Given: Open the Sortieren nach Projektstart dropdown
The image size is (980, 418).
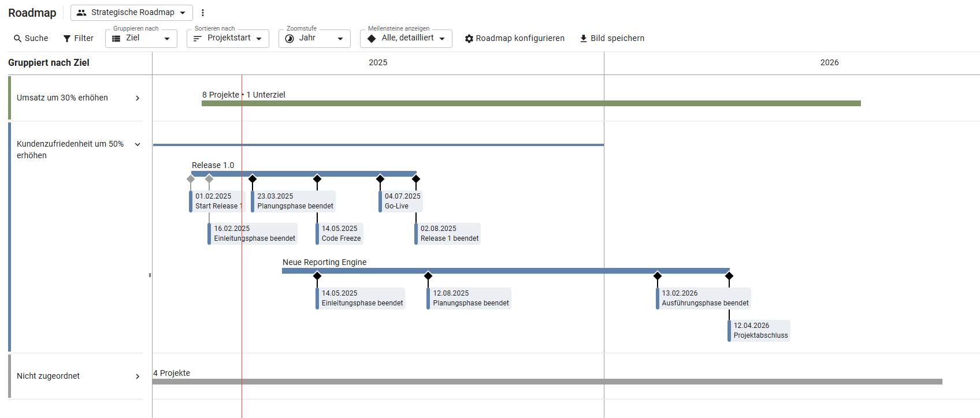Looking at the screenshot, I should click(x=228, y=38).
